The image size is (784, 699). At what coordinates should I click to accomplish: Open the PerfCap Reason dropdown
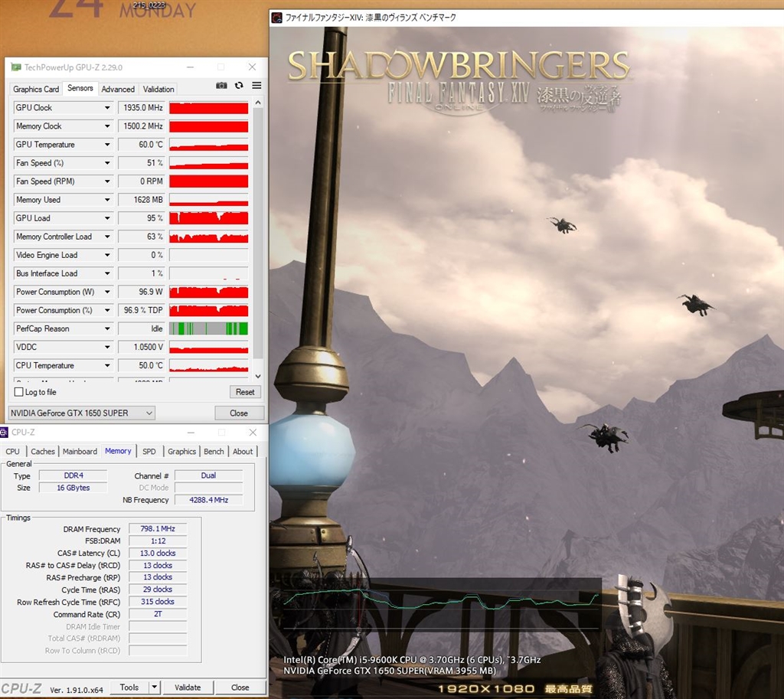tap(107, 328)
